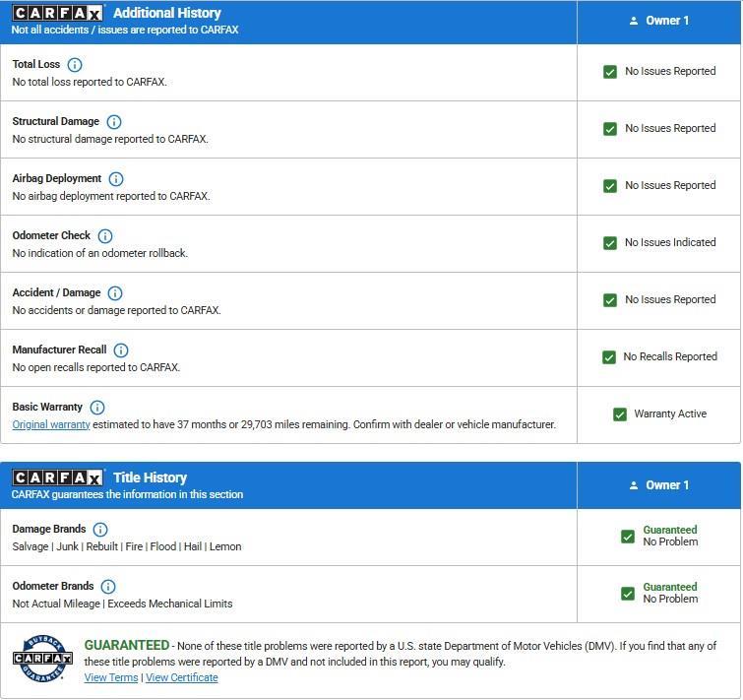Click the Airbag Deployment heading
Screen dimensions: 743x700
pos(57,178)
